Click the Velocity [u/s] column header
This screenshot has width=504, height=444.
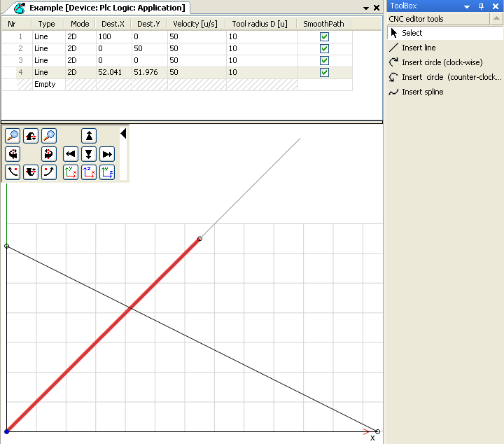pyautogui.click(x=195, y=24)
